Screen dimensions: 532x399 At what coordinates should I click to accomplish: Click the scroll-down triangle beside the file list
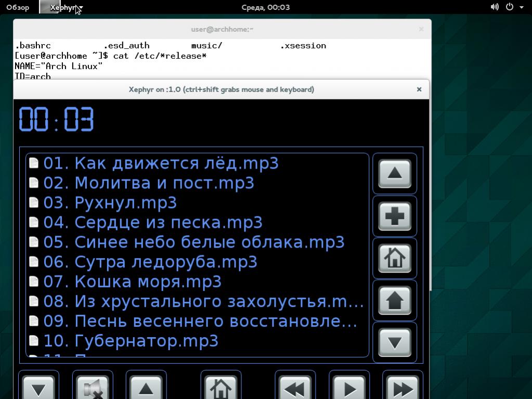[395, 342]
